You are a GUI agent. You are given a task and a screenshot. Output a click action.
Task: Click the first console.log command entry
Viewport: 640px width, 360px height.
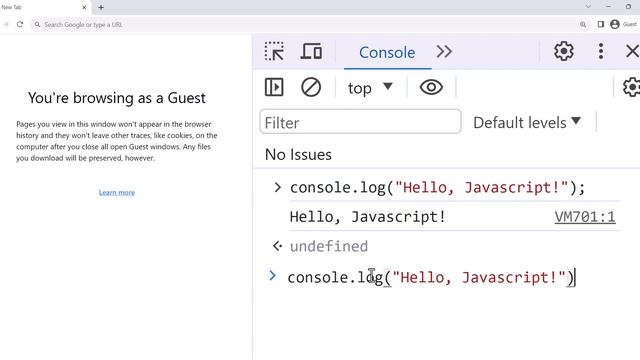tap(437, 188)
